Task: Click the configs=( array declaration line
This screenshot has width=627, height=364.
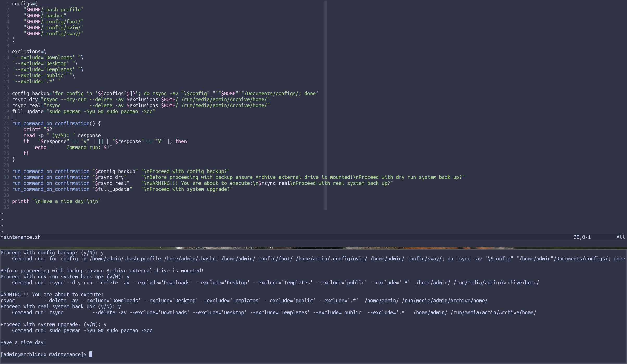Action: coord(25,4)
